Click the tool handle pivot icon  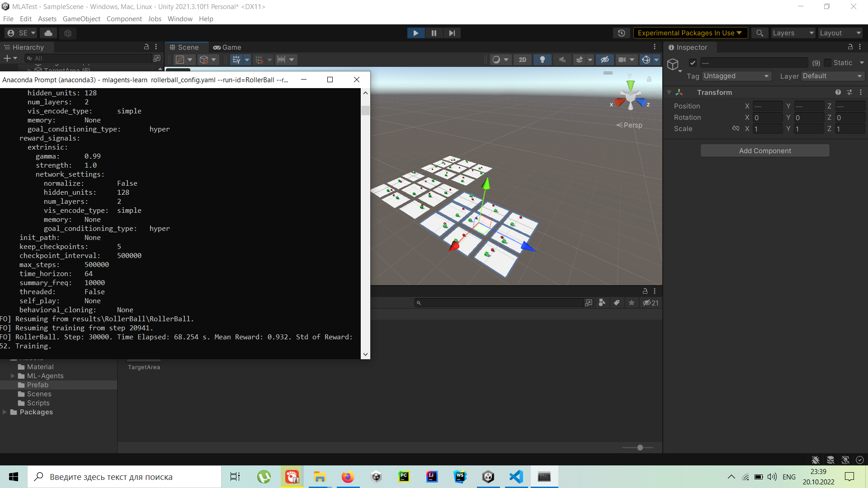[180, 60]
